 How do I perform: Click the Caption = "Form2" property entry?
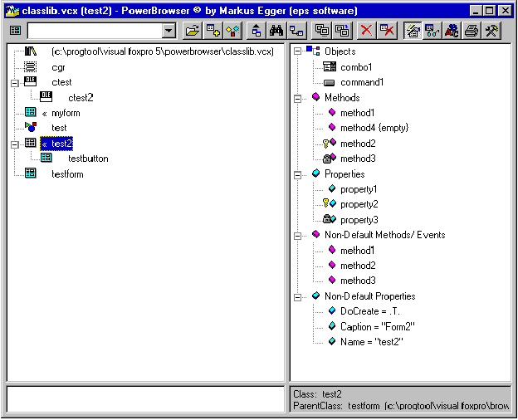click(377, 326)
